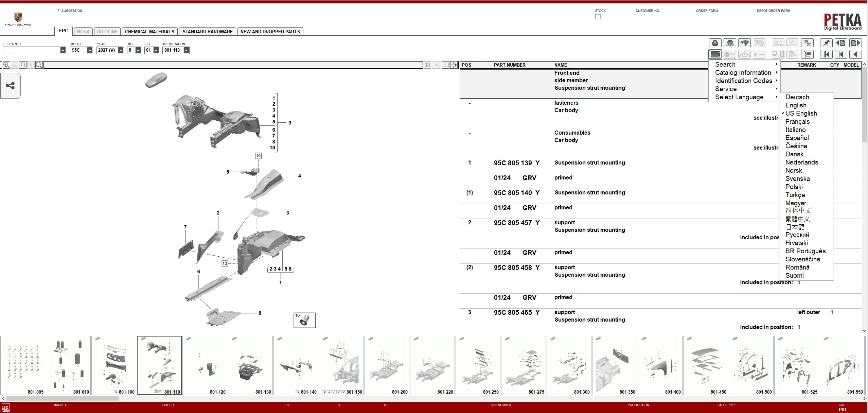Click the PIWIS icon button
Image resolution: width=868 pixels, height=413 pixels.
tap(778, 43)
